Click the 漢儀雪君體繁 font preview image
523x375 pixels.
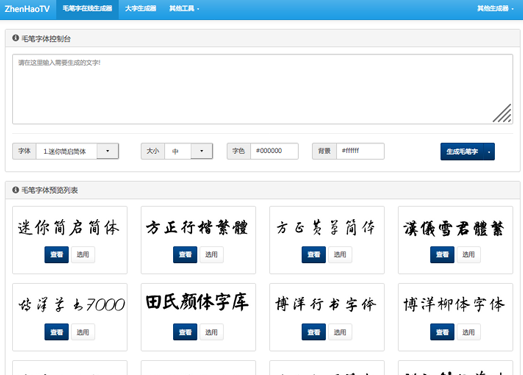pyautogui.click(x=454, y=229)
